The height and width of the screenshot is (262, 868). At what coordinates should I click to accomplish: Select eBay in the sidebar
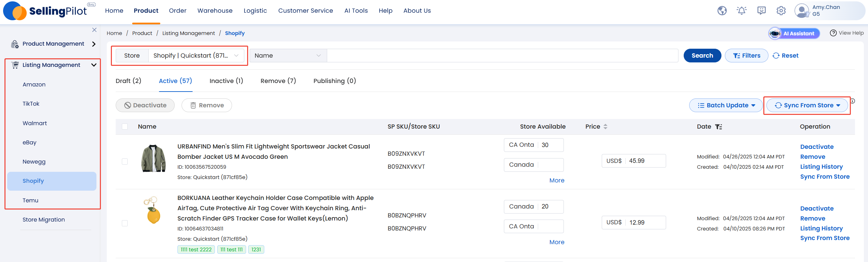coord(30,142)
